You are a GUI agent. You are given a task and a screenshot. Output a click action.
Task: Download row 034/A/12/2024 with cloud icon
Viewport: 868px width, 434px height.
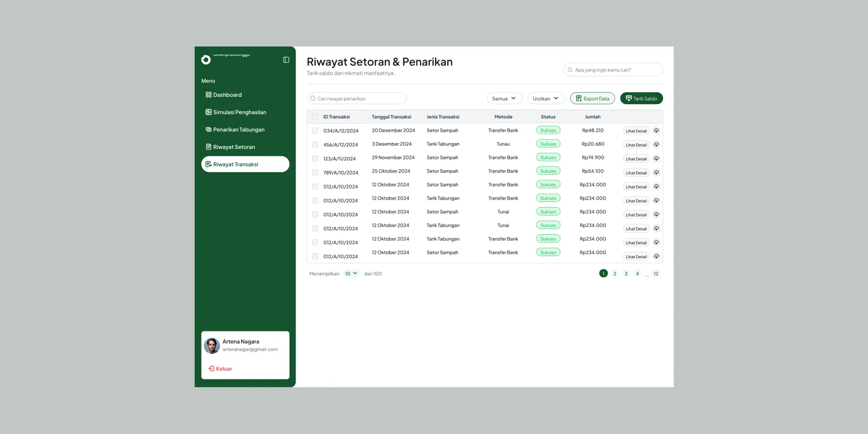pos(656,131)
